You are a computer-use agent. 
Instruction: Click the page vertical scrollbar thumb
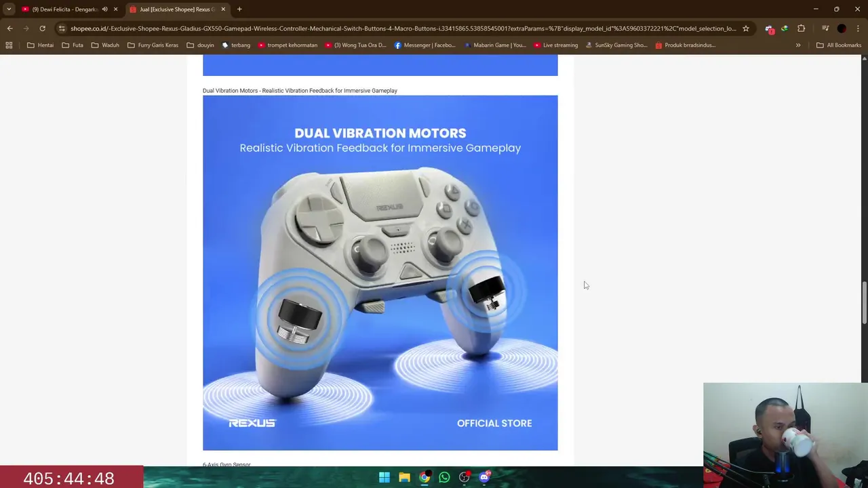(864, 302)
